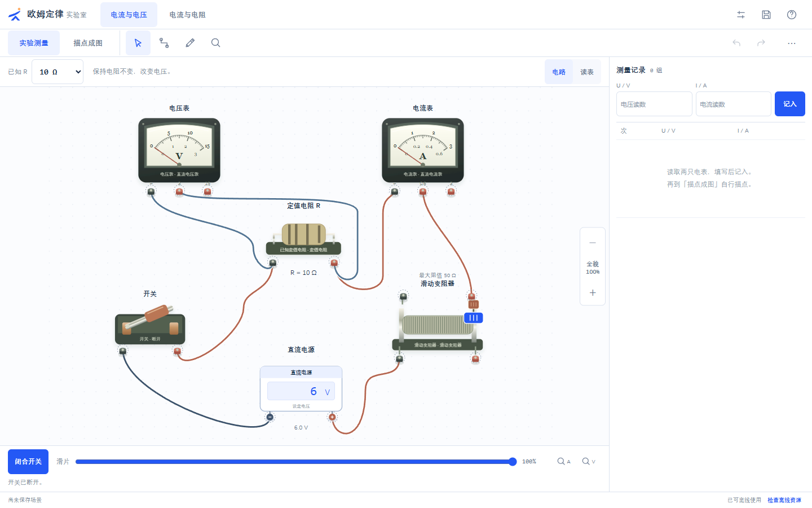Open the more options ellipsis menu

(792, 43)
